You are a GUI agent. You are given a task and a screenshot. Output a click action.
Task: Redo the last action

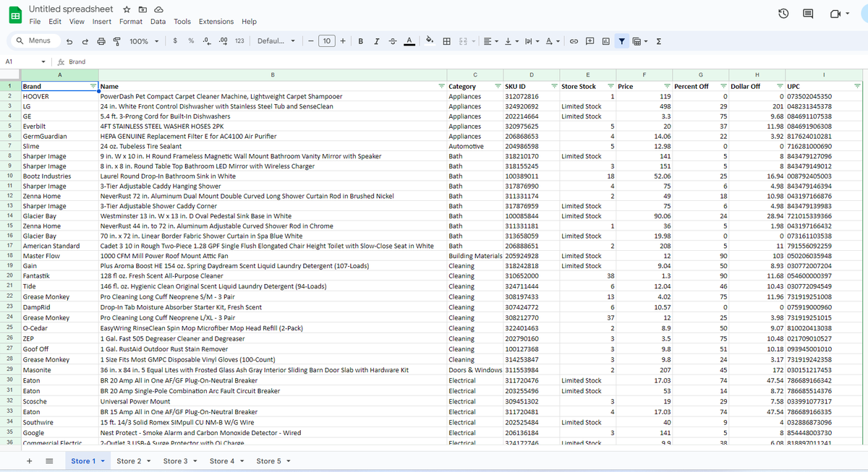click(85, 41)
